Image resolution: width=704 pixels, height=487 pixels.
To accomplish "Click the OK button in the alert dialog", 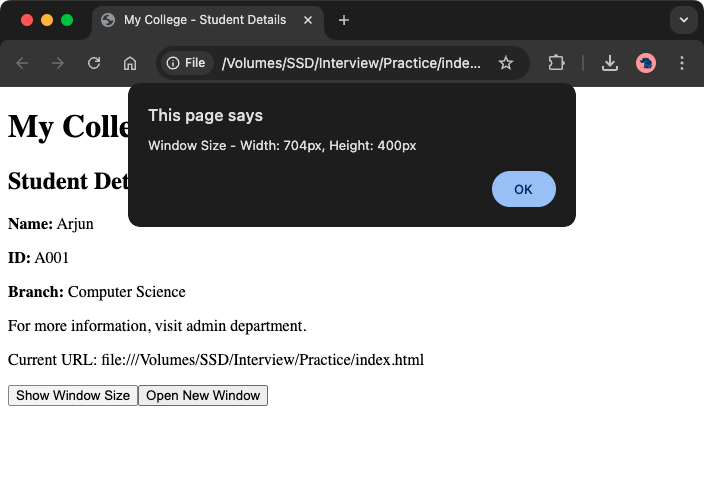I will click(x=524, y=189).
